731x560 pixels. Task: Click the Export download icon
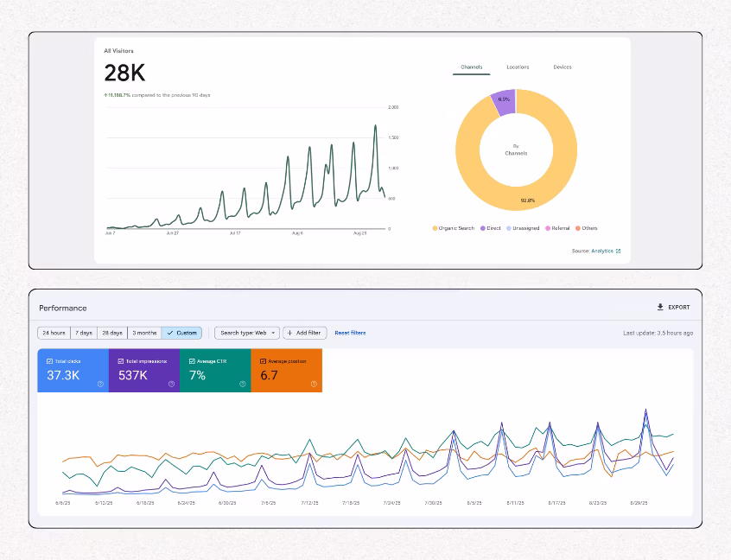point(660,307)
